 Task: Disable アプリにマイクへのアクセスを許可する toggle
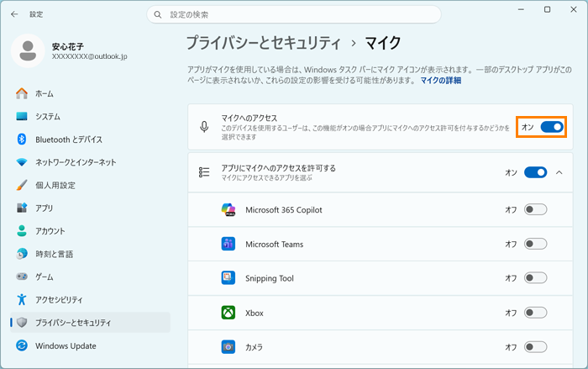536,172
